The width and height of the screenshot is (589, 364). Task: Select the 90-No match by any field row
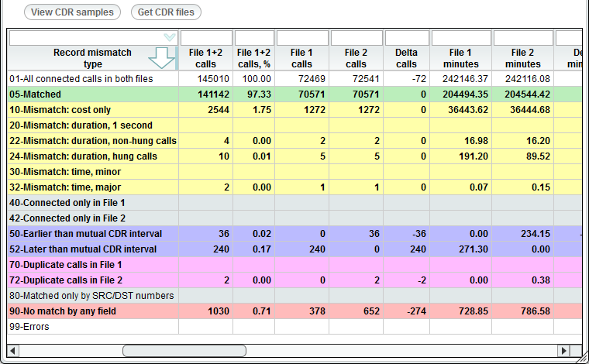pos(93,311)
